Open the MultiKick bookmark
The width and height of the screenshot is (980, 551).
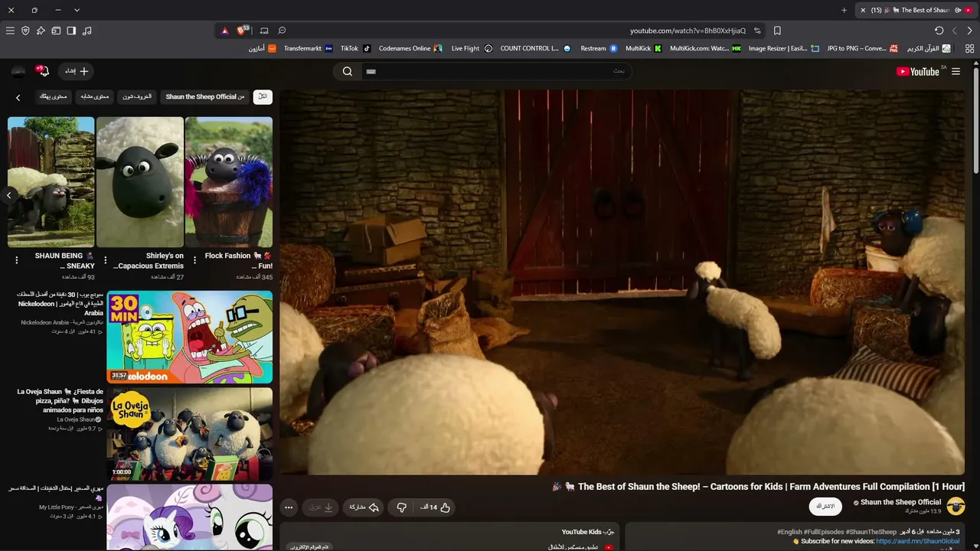(x=643, y=48)
